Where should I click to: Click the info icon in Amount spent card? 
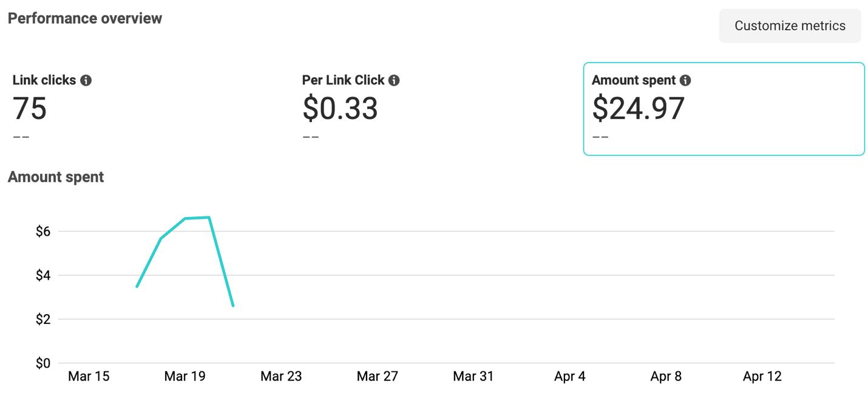click(x=685, y=80)
